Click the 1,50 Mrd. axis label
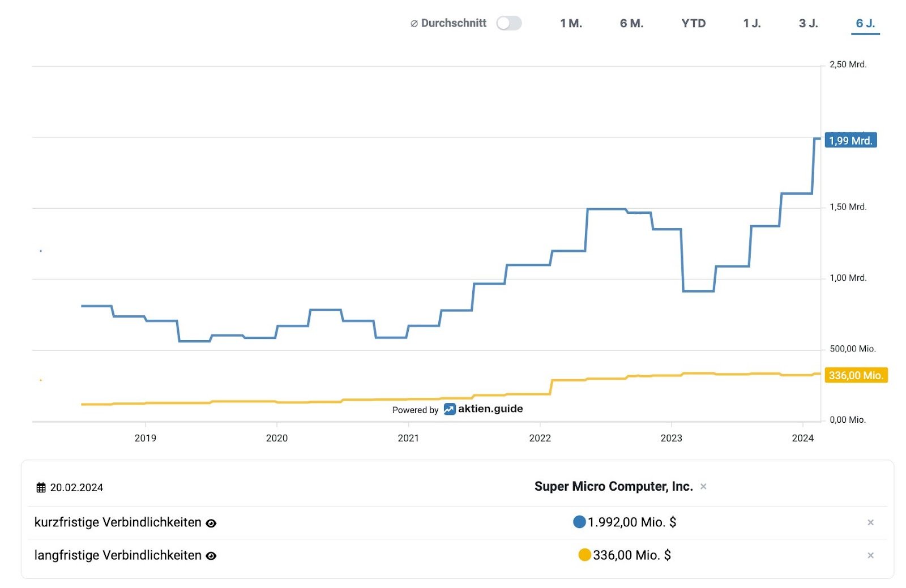 click(848, 207)
